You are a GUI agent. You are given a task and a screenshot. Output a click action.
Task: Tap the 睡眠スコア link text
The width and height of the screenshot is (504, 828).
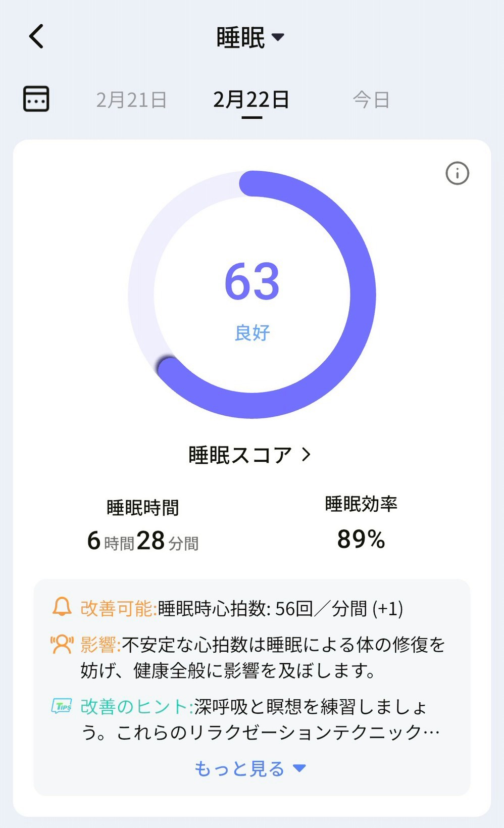tap(240, 455)
